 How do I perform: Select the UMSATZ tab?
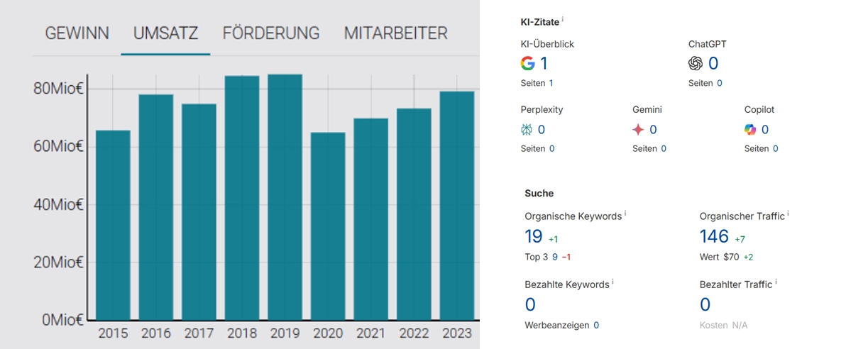[x=165, y=33]
